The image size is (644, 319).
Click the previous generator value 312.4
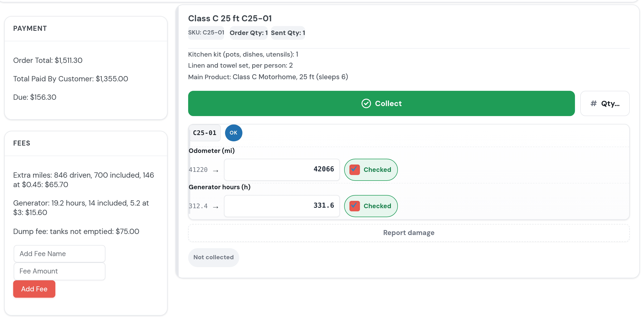(x=198, y=206)
